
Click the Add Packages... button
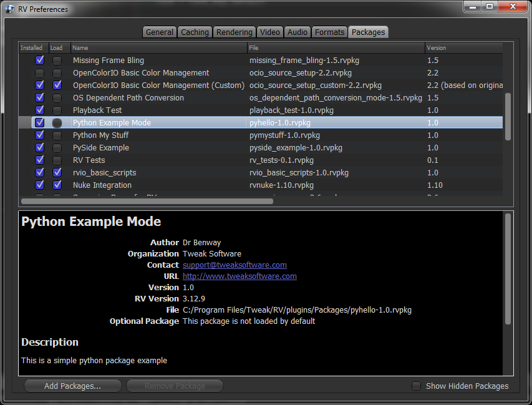[x=72, y=386]
